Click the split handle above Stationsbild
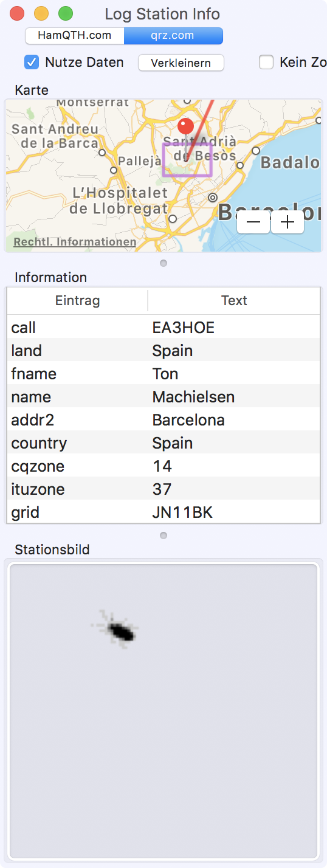Image resolution: width=327 pixels, height=868 pixels. point(163,536)
